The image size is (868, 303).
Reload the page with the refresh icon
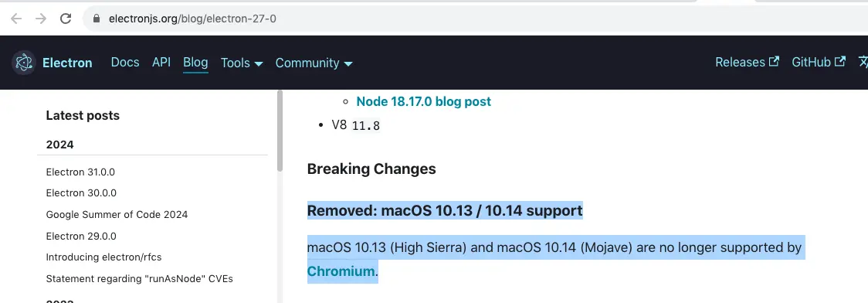66,19
